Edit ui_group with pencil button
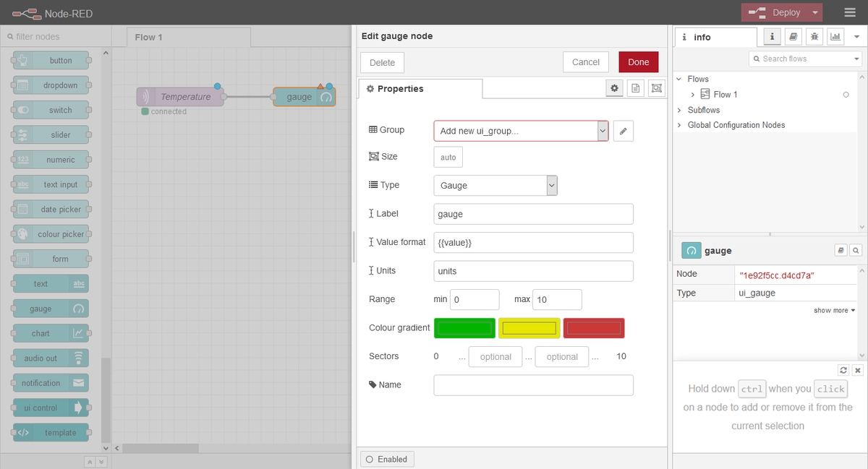The width and height of the screenshot is (868, 469). 624,131
